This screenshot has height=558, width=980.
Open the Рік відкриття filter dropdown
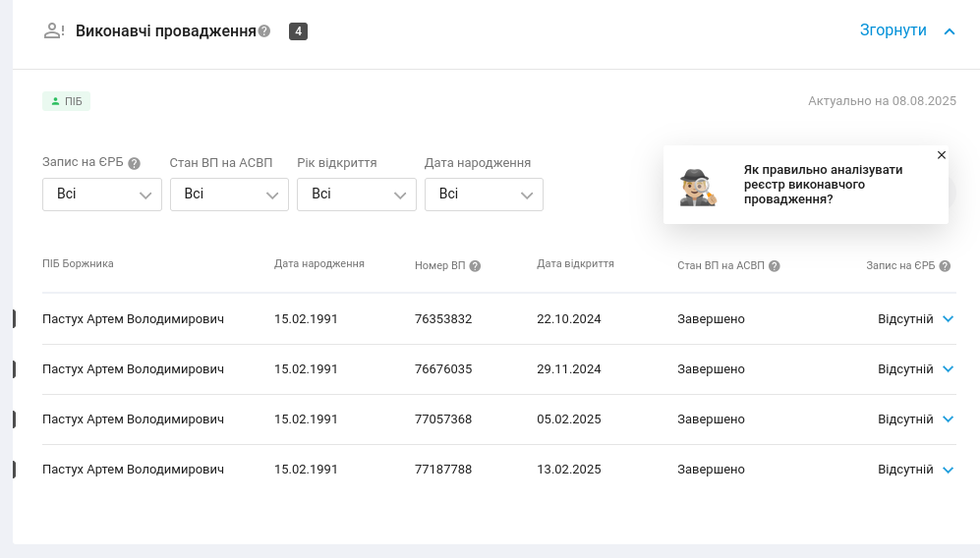tap(357, 195)
